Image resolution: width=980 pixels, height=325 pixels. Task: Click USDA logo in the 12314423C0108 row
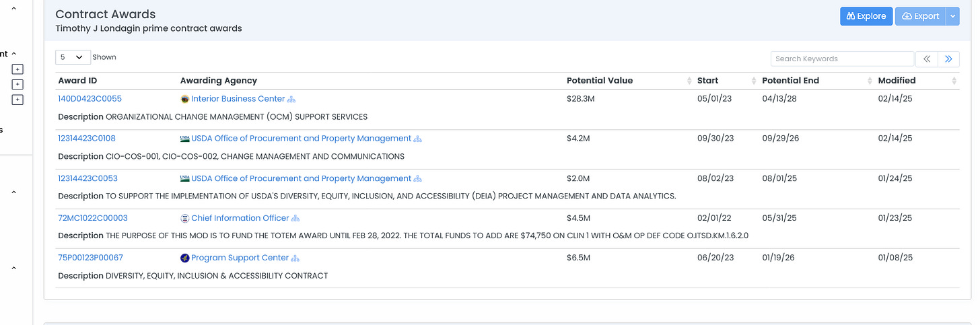[x=185, y=139]
